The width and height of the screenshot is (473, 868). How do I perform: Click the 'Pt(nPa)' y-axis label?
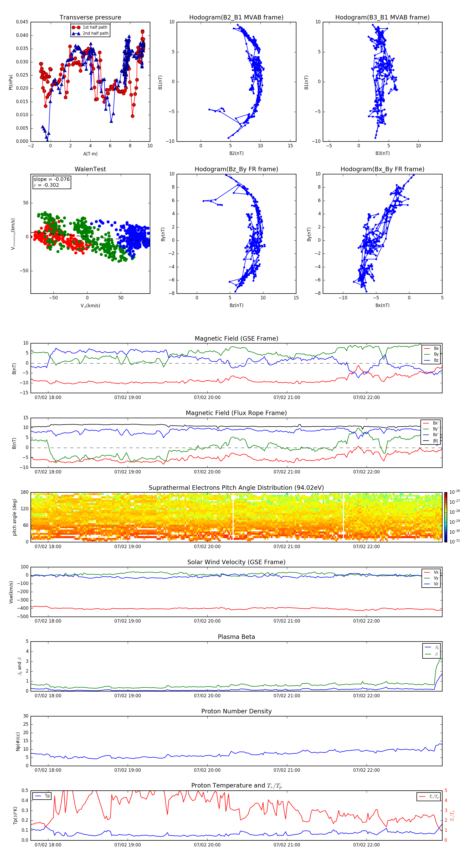point(11,82)
